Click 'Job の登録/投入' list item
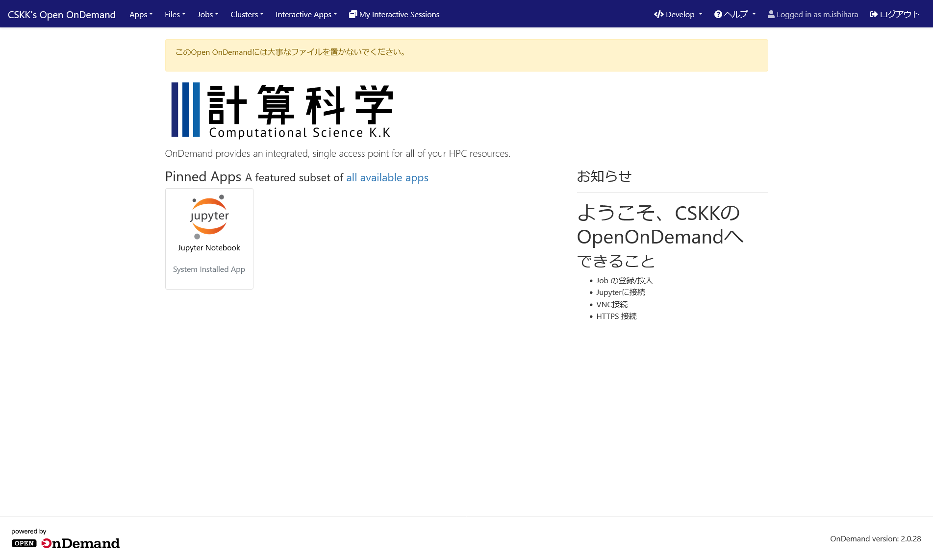933x560 pixels. 624,280
